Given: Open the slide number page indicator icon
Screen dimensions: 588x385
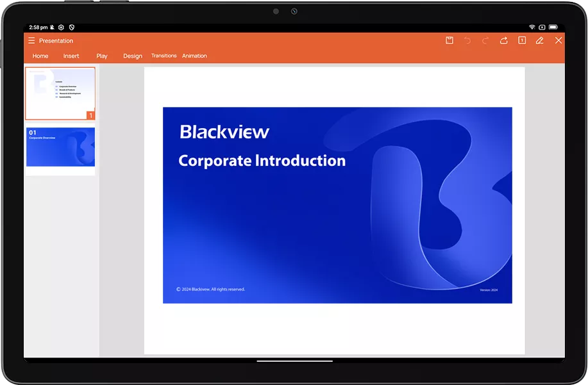Looking at the screenshot, I should point(522,40).
